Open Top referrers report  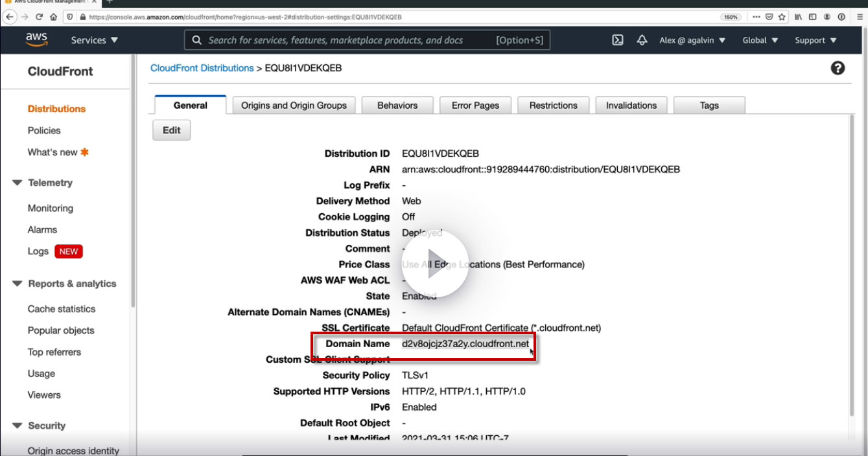[x=54, y=352]
